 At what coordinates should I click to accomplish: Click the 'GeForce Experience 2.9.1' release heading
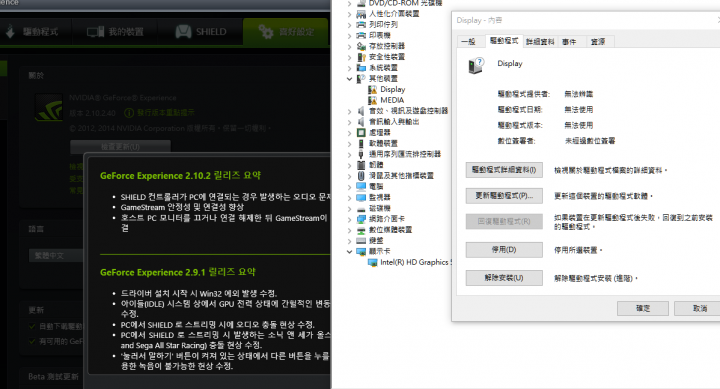[178, 272]
